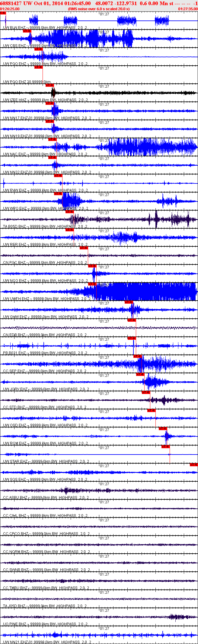Select the 'UW OSD EHZ' trace label

(x=14, y=425)
